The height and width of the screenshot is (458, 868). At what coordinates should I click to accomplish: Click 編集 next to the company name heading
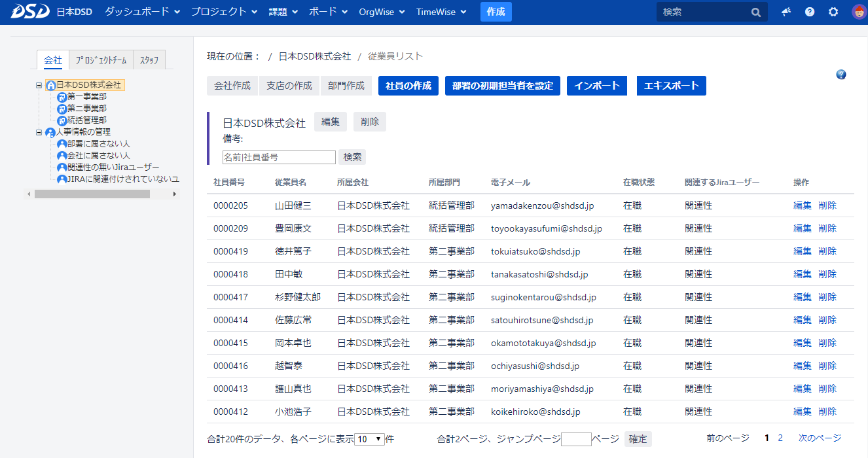(x=331, y=122)
